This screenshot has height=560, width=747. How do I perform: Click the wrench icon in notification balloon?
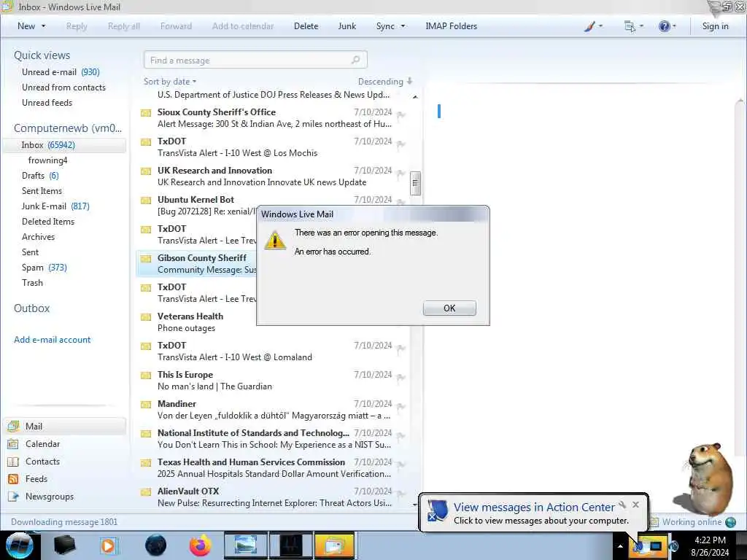coord(622,505)
